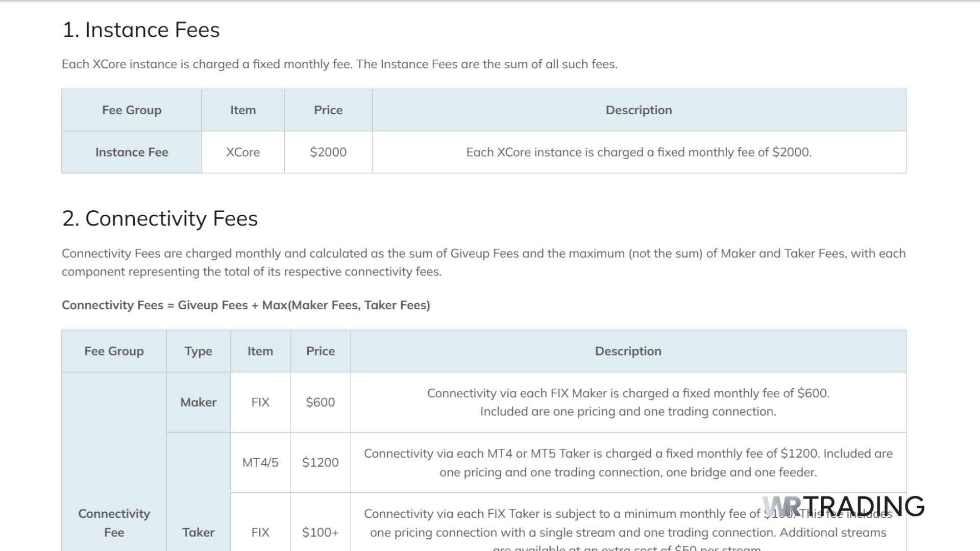Click the Taker type cell
The width and height of the screenshot is (980, 551).
tap(198, 532)
